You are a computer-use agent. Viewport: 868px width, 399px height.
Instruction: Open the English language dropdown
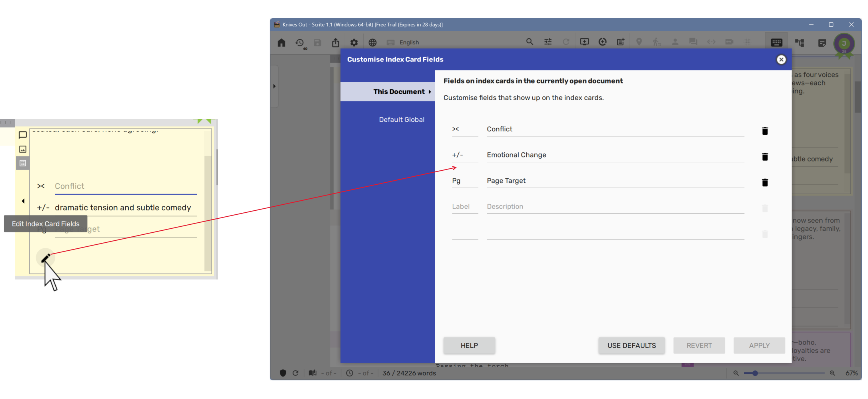click(409, 43)
